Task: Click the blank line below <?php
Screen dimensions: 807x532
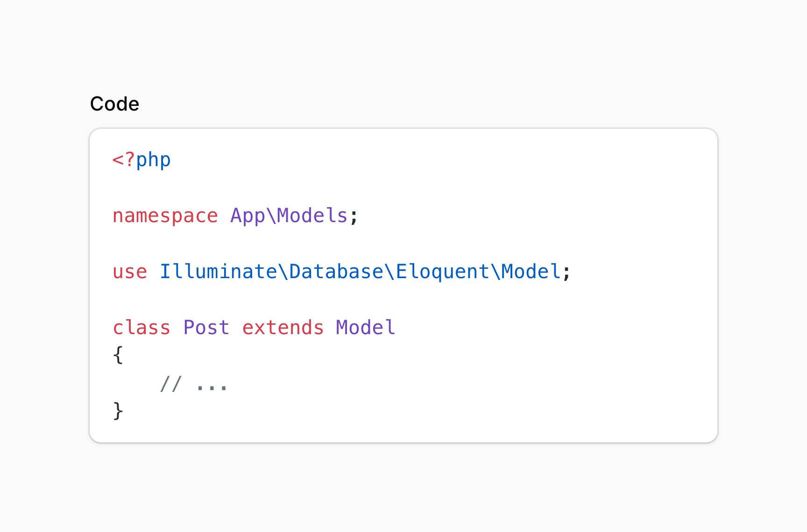Action: (x=403, y=188)
